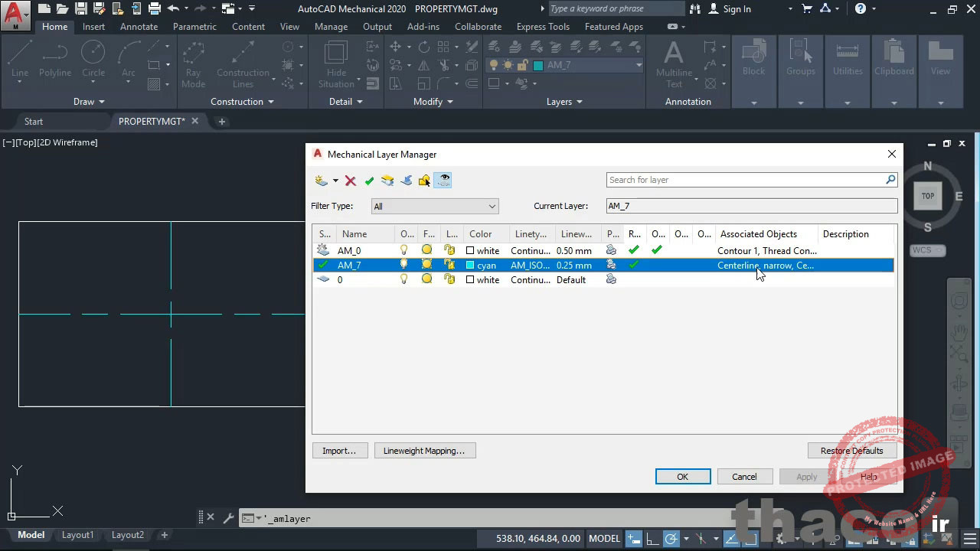The image size is (980, 551).
Task: Open the Filter Type dropdown
Action: click(x=435, y=206)
